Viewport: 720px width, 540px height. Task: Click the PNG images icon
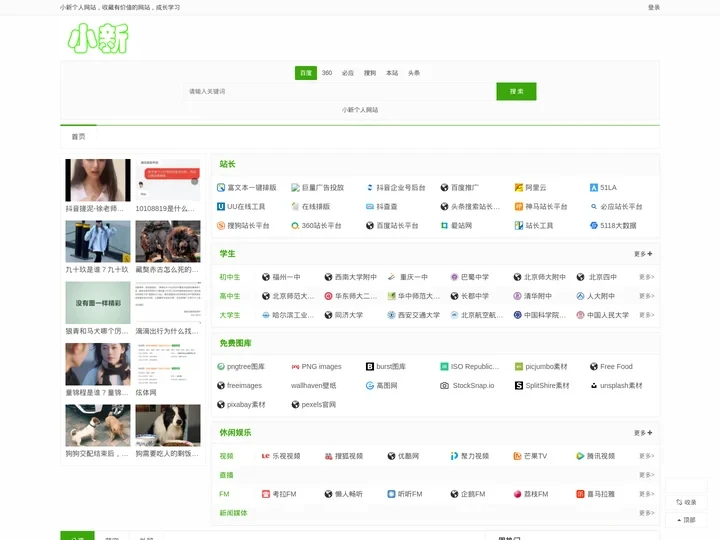295,366
